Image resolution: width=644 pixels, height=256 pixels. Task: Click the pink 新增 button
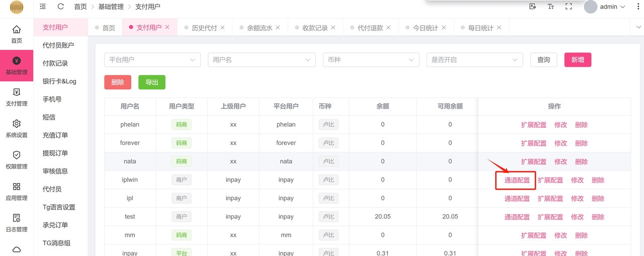tap(578, 60)
